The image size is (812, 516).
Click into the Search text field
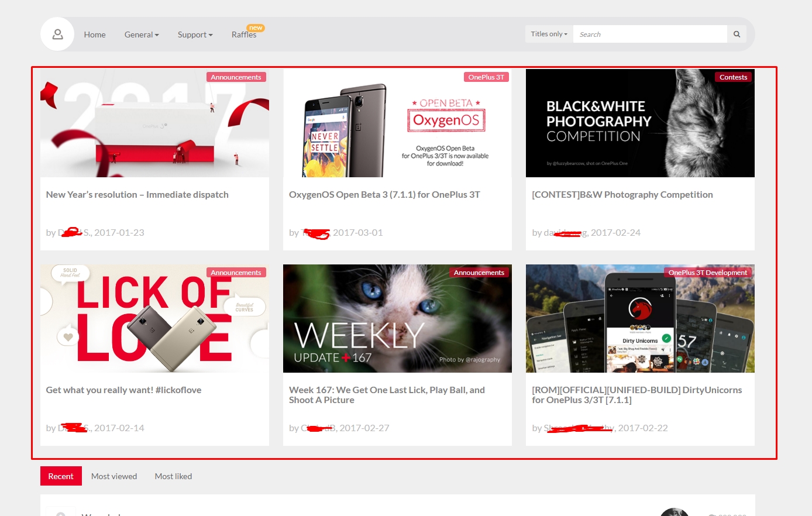pos(649,35)
